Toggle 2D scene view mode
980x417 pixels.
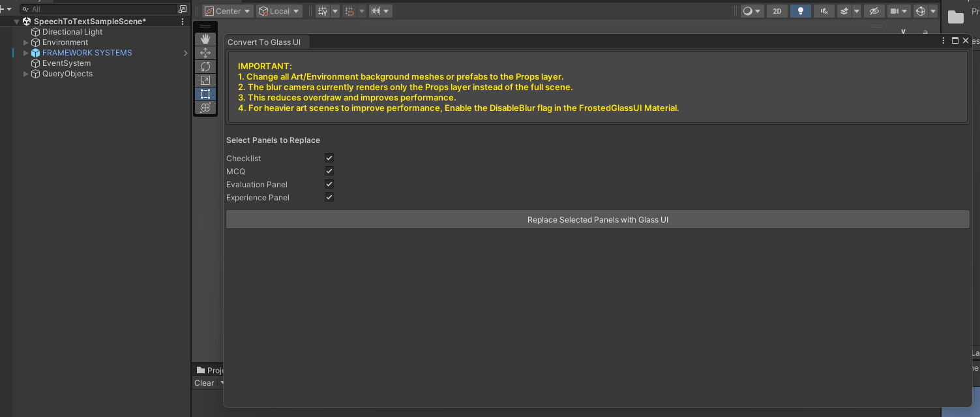click(777, 11)
